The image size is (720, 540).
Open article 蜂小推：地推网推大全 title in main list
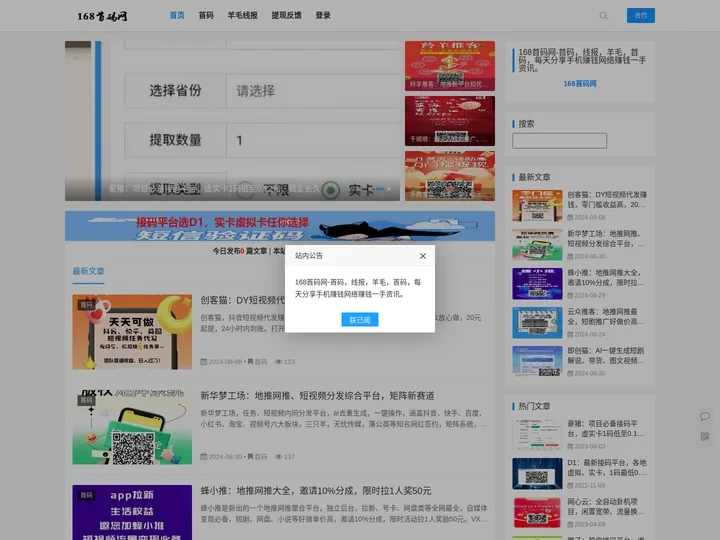tap(315, 490)
